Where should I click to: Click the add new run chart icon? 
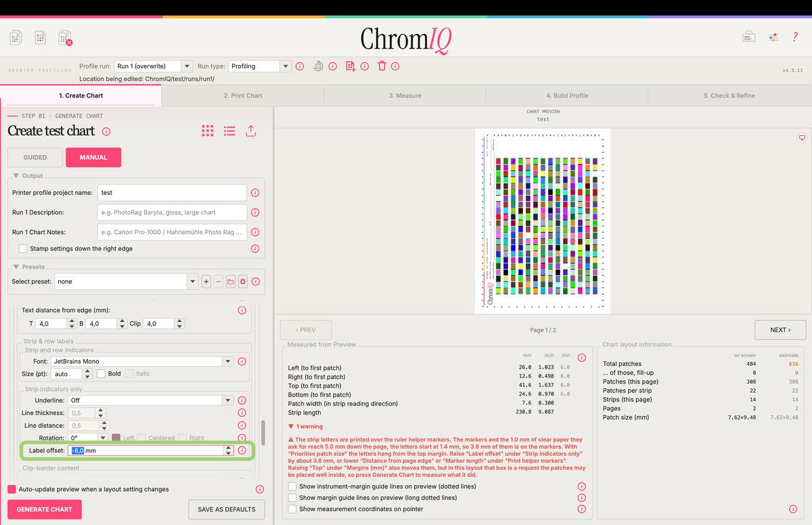[x=351, y=66]
